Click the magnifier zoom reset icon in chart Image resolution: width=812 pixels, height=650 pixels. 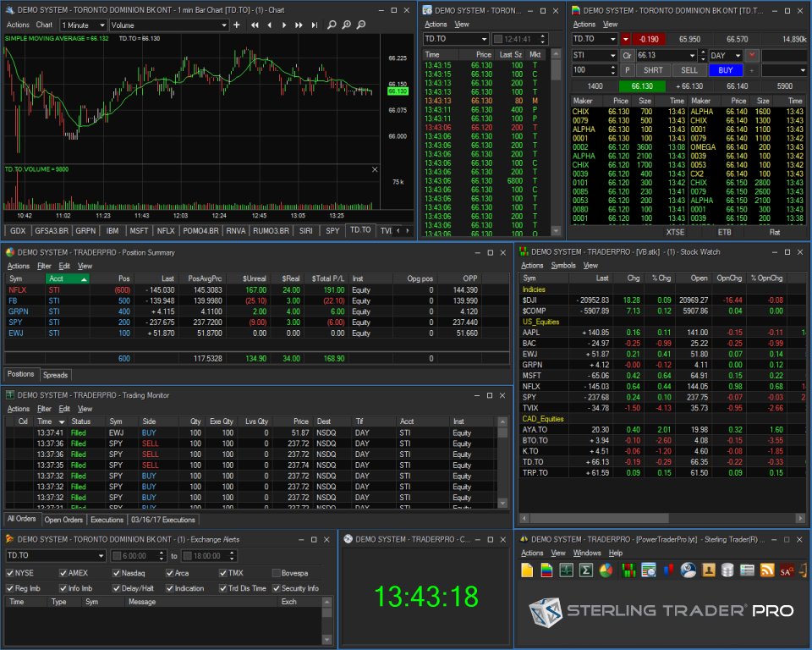pos(332,25)
